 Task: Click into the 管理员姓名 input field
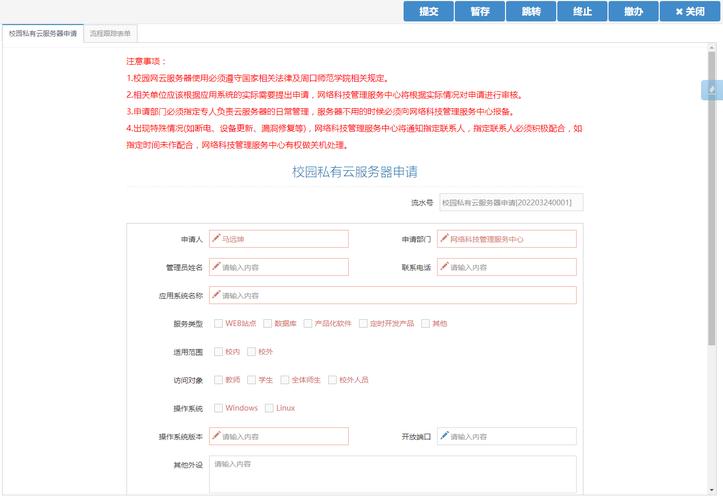pyautogui.click(x=279, y=267)
